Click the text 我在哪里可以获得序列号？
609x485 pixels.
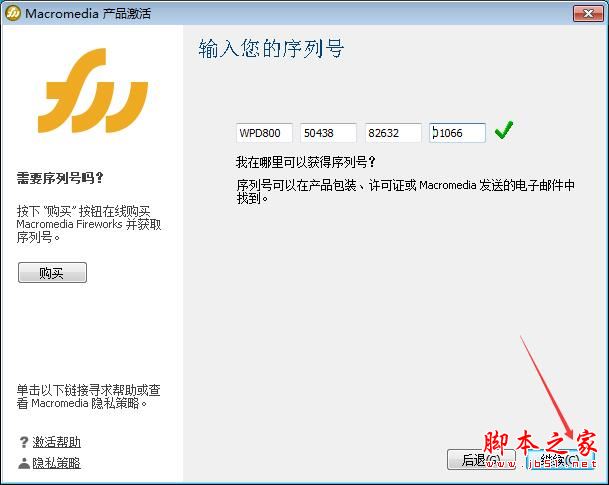(x=306, y=162)
